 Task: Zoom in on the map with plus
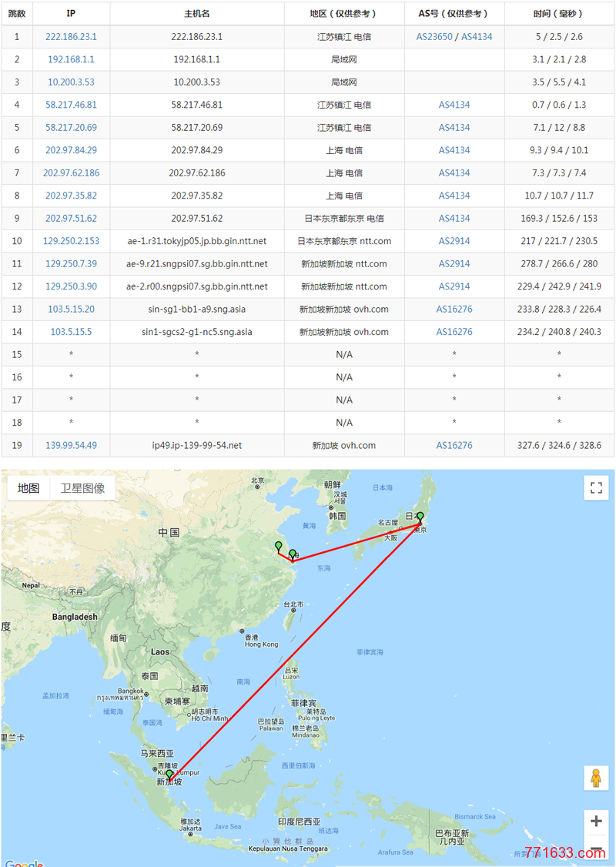tap(596, 821)
